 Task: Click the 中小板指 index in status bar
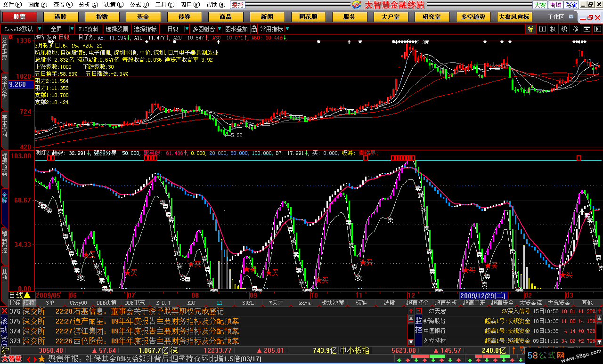tap(354, 350)
